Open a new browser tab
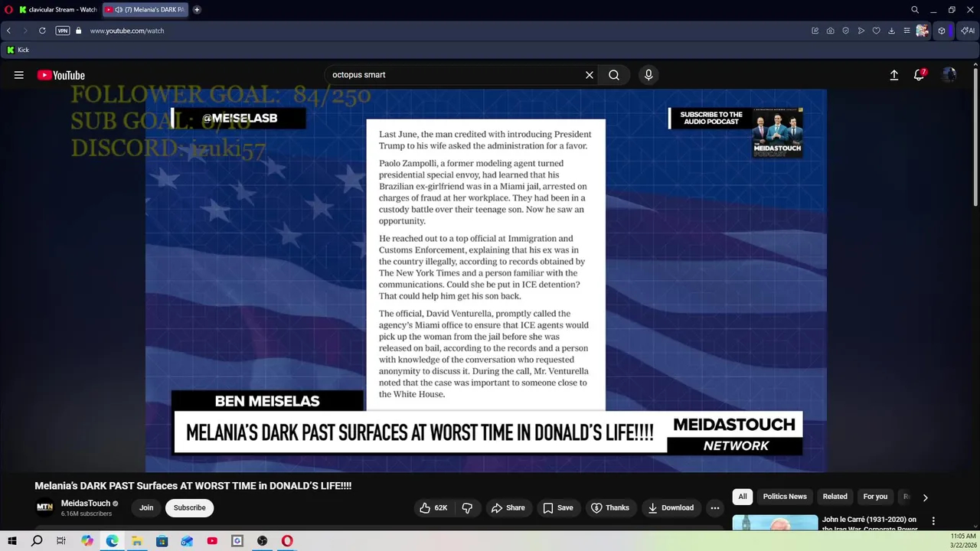980x551 pixels. pos(197,9)
